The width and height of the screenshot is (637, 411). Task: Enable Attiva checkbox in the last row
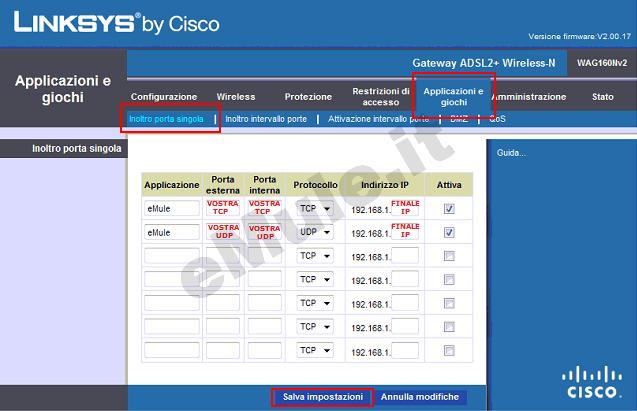(449, 350)
